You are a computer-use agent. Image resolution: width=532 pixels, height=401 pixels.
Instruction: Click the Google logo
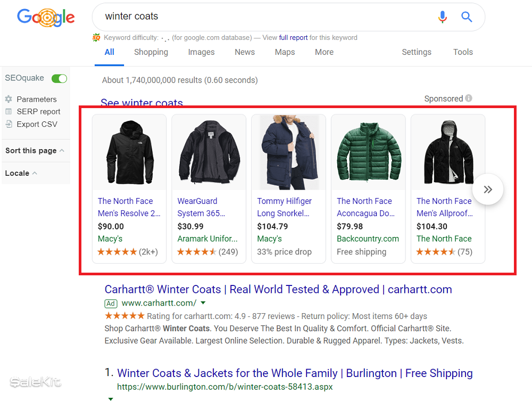tap(46, 17)
